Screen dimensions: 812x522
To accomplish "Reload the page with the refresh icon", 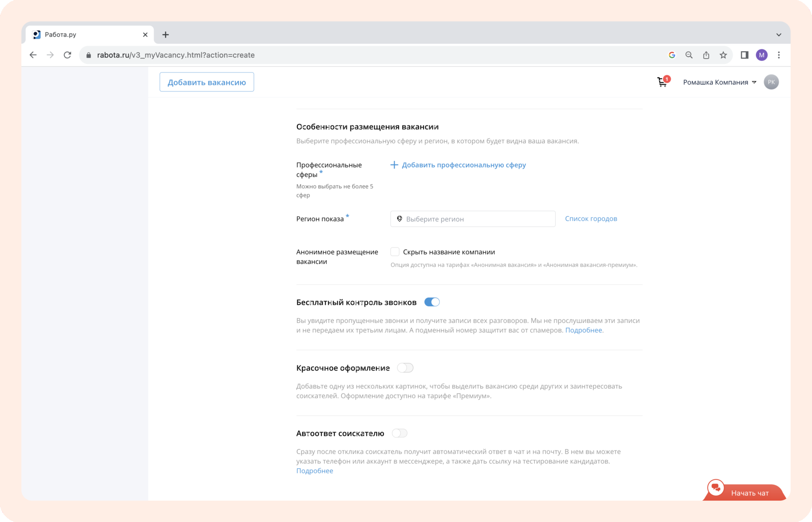I will pos(68,55).
